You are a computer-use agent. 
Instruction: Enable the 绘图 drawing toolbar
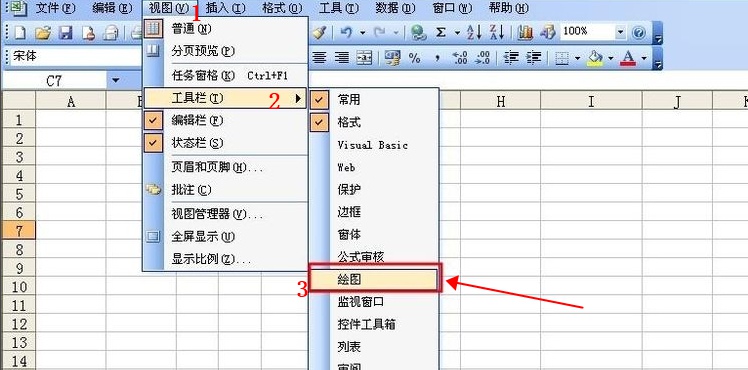pos(374,279)
